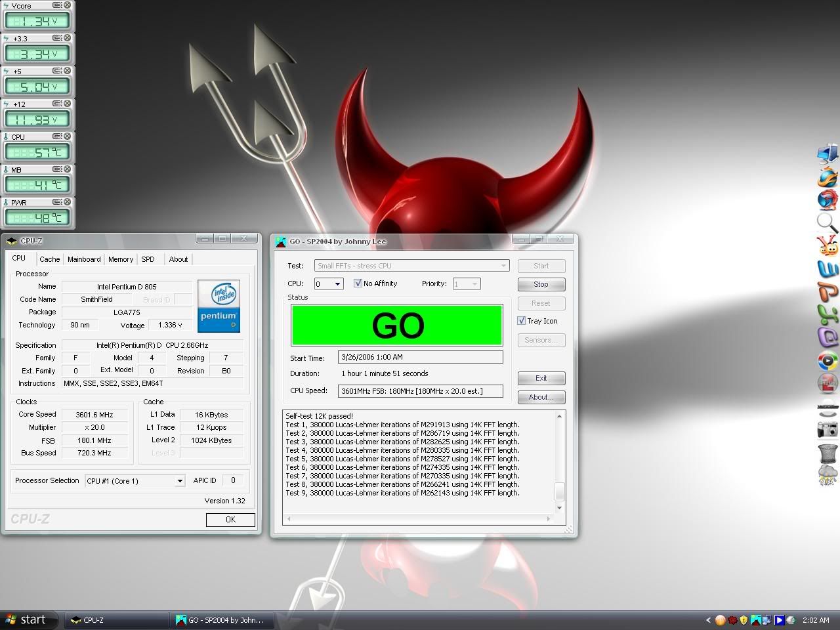Click the My Computer dock icon

[828, 154]
